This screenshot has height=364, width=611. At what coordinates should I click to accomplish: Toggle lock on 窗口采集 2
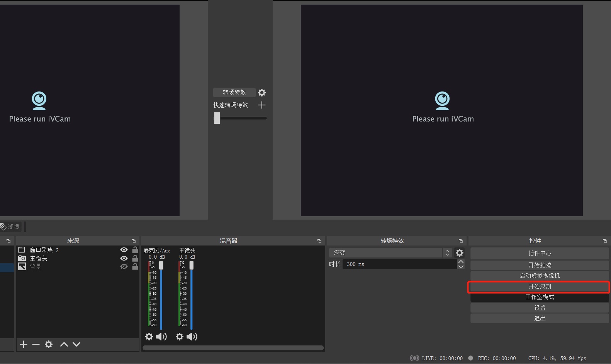[x=135, y=250]
